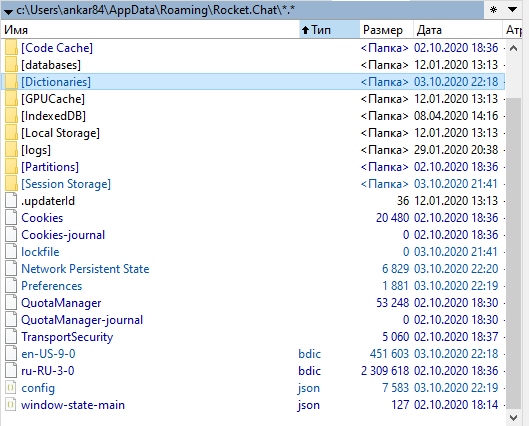The height and width of the screenshot is (426, 529).
Task: Sort the list by the Имя column header
Action: click(150, 30)
